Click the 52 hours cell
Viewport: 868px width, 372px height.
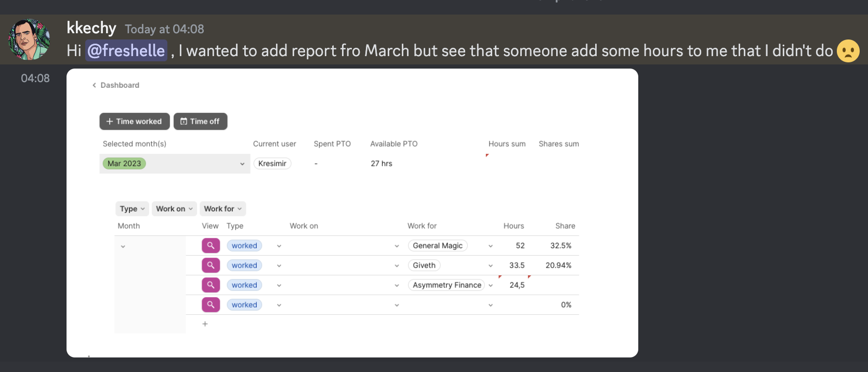click(x=520, y=246)
